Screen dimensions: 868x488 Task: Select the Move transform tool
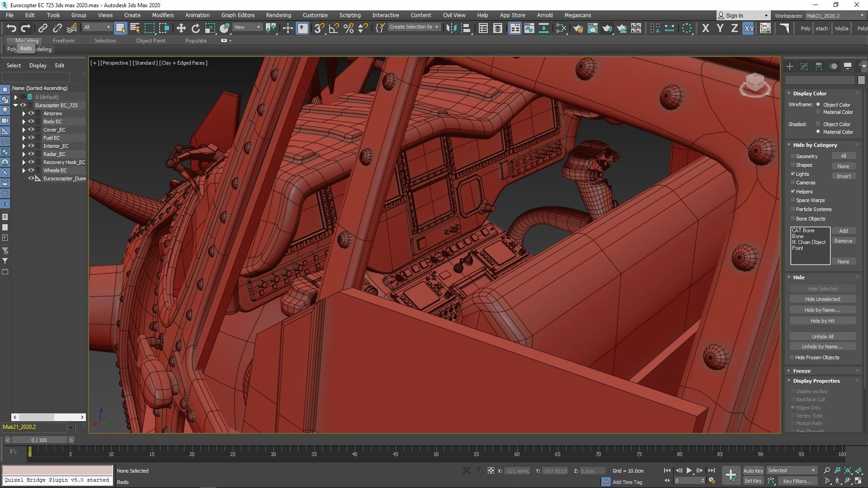tap(181, 28)
